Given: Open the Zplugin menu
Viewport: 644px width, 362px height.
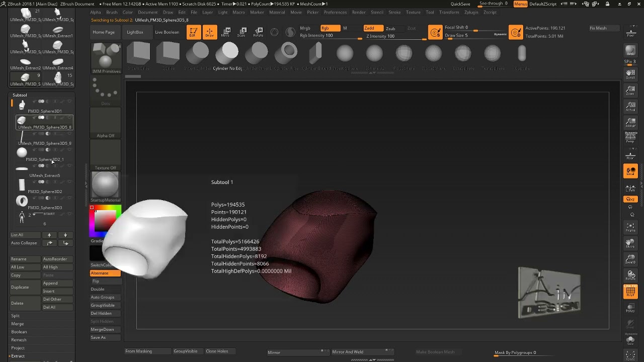Looking at the screenshot, I should coord(471,12).
